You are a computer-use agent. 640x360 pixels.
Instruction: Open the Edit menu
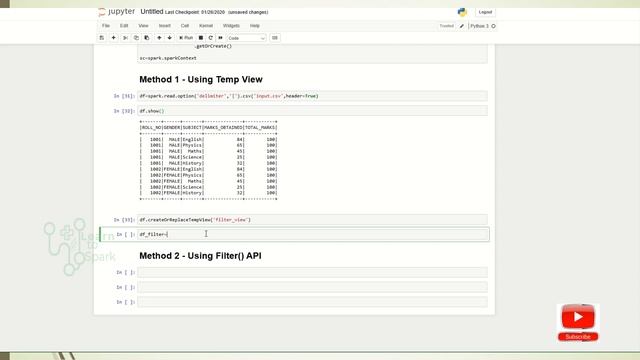click(124, 26)
